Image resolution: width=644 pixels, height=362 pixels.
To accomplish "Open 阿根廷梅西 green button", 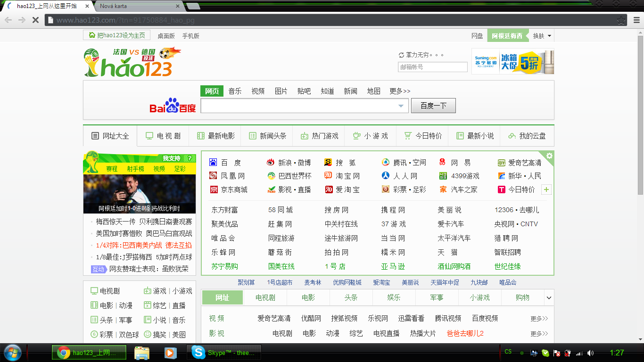I will pyautogui.click(x=507, y=36).
